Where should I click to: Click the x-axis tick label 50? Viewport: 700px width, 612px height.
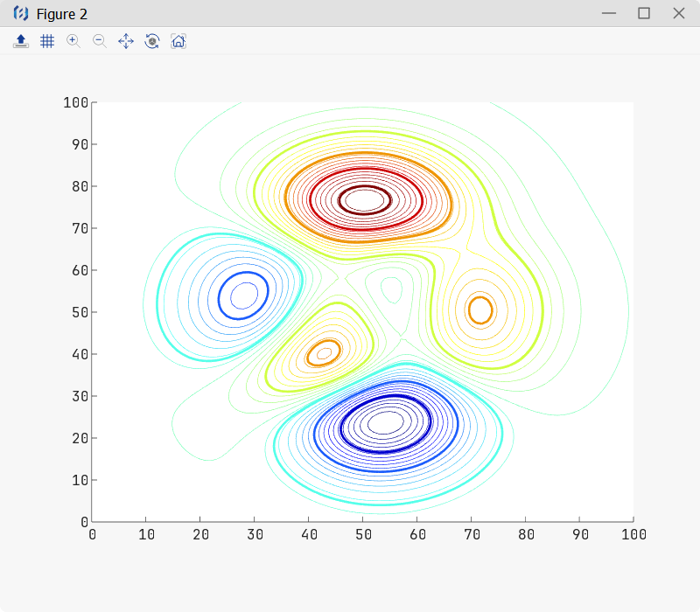tap(362, 535)
